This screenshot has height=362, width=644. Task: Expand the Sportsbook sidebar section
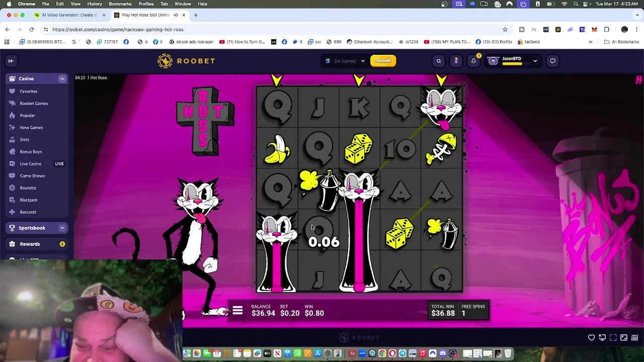point(62,228)
